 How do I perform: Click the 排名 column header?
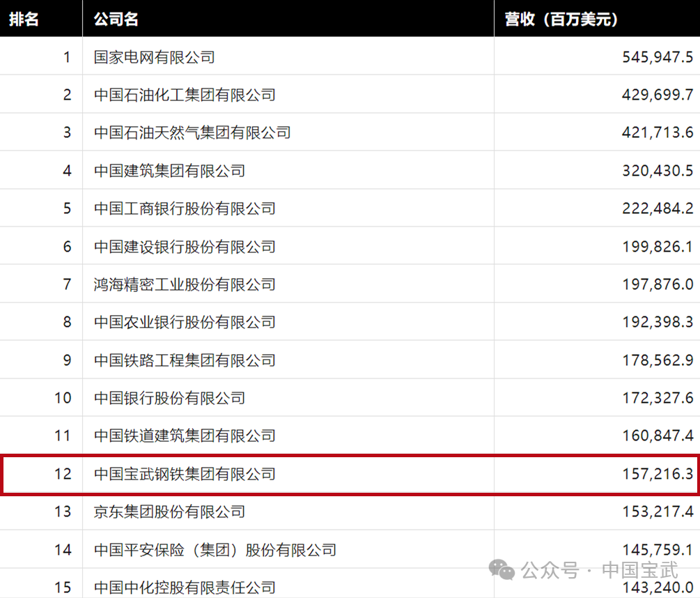pyautogui.click(x=24, y=20)
